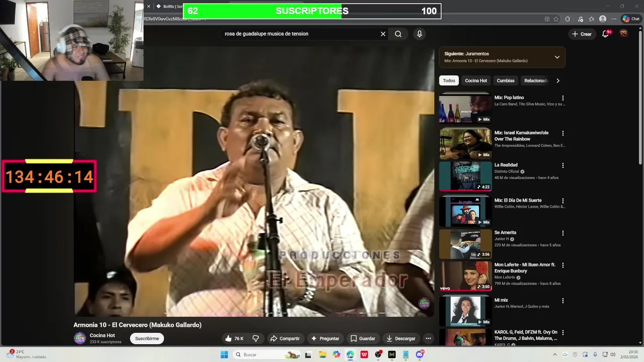Select the Cocina Hot filter chip
Image resolution: width=644 pixels, height=362 pixels.
[x=476, y=80]
